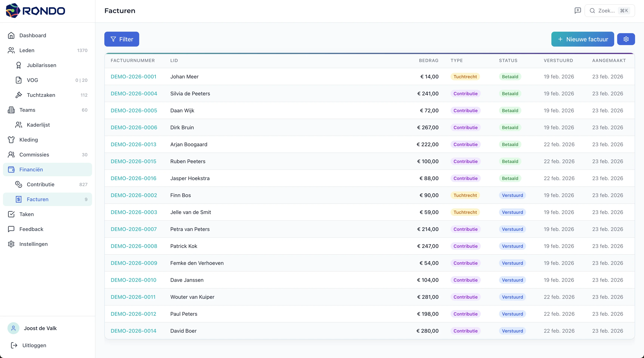Screen dimensions: 644x358
Task: Create a Nieuwe factuur
Action: tap(583, 39)
